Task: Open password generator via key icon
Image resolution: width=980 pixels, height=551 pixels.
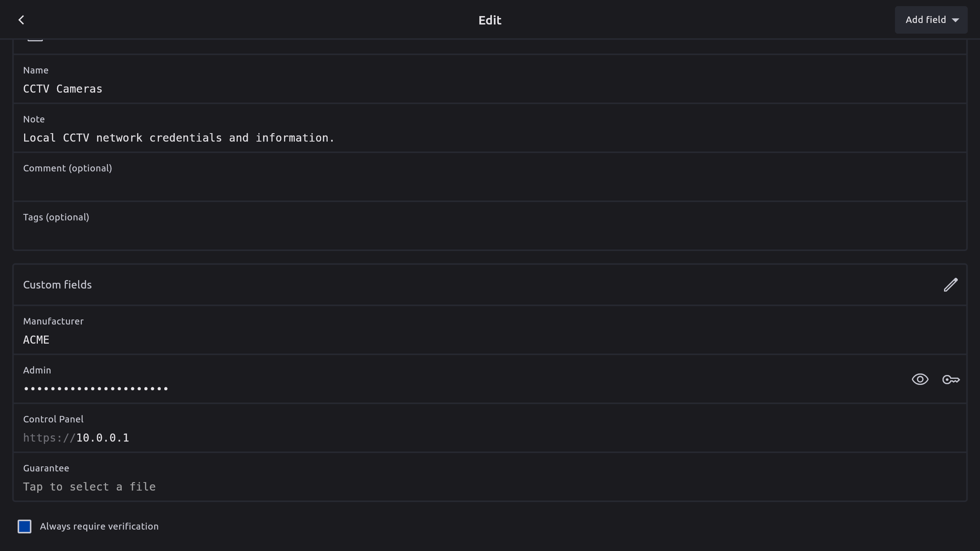Action: (x=951, y=379)
